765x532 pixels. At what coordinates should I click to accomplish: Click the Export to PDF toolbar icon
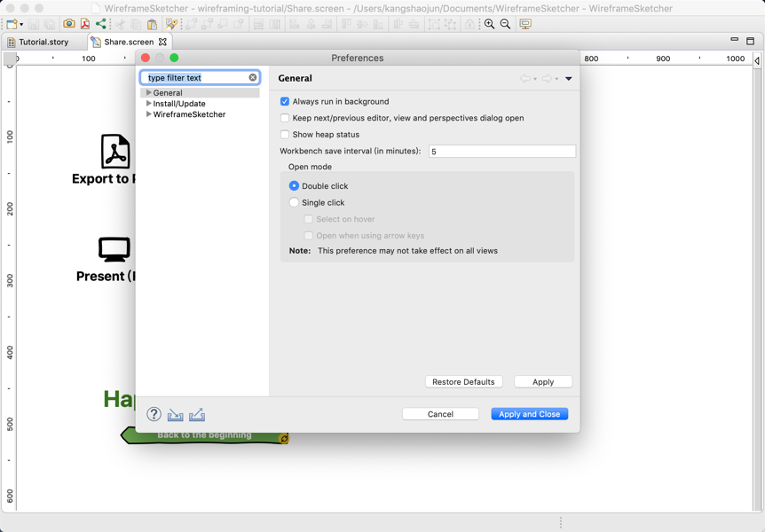coord(85,24)
